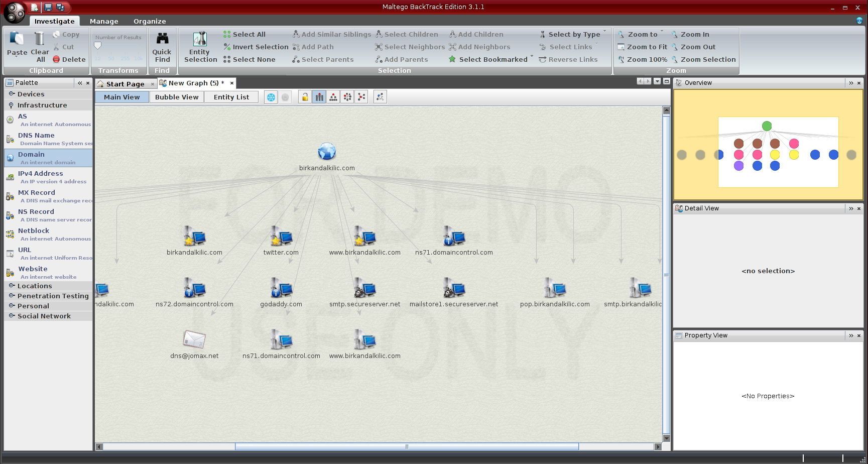Viewport: 868px width, 464px height.
Task: Click Select Bookmarked star button
Action: click(x=488, y=59)
